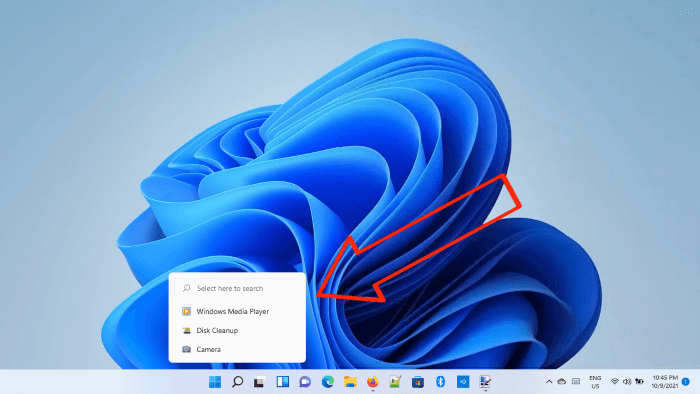
Task: Open the touch keyboard tray icon
Action: [576, 382]
